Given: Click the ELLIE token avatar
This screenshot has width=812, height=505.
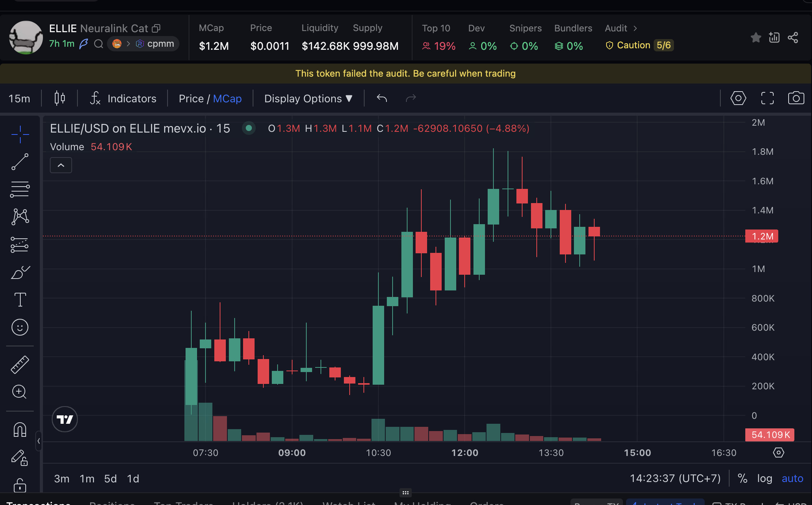Looking at the screenshot, I should click(x=26, y=38).
